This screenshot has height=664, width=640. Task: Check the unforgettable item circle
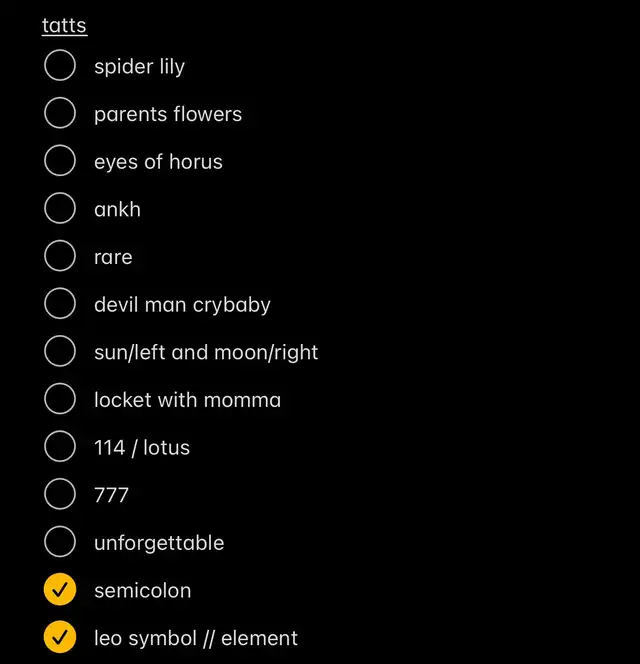point(60,542)
